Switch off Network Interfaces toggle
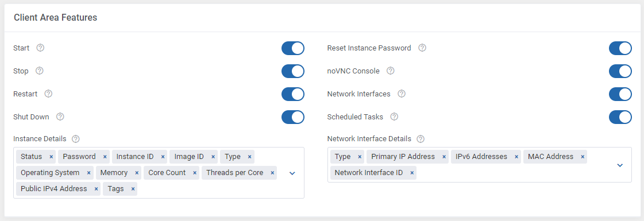 pyautogui.click(x=620, y=94)
